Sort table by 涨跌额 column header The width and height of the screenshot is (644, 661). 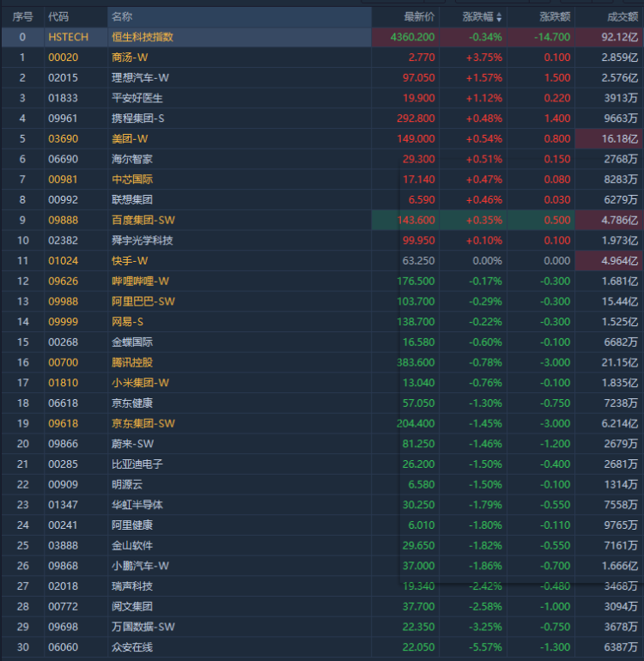click(555, 17)
